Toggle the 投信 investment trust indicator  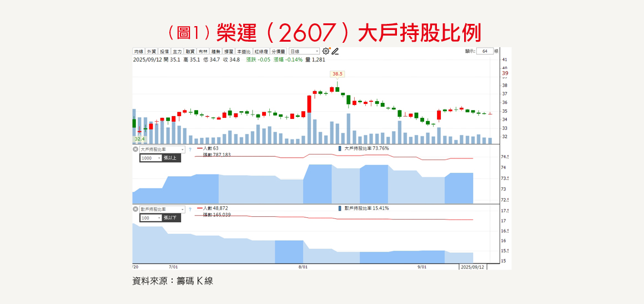(x=164, y=52)
